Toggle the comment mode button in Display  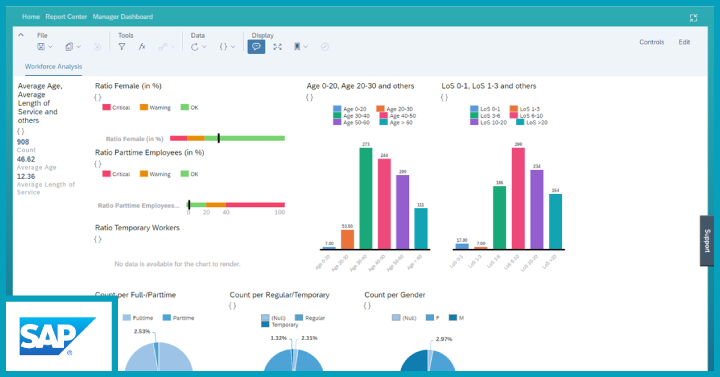click(x=256, y=47)
